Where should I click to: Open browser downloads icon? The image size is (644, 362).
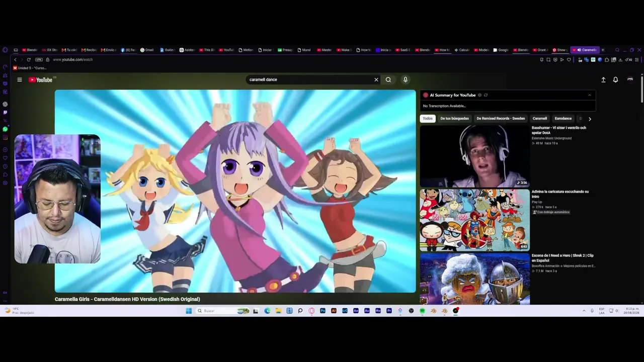pos(620,60)
